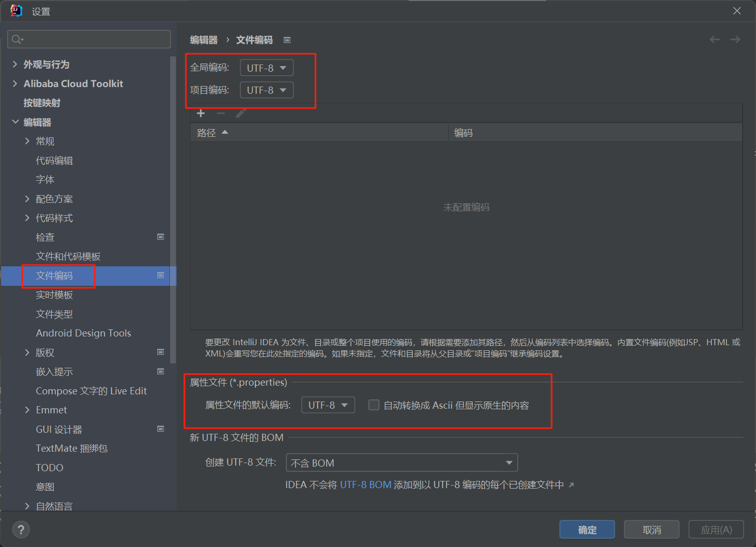Expand the 代码样式 tree node
The height and width of the screenshot is (547, 756).
point(27,218)
